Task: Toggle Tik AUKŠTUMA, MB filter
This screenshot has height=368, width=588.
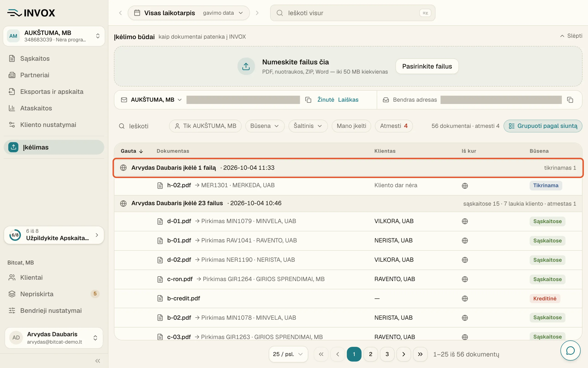Action: click(205, 126)
